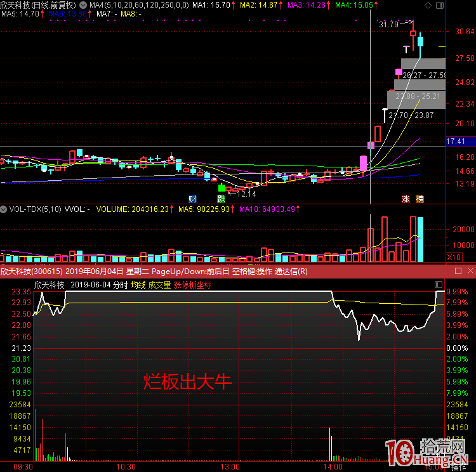Click the 31.79 high price annotation
The height and width of the screenshot is (472, 476).
click(x=388, y=24)
